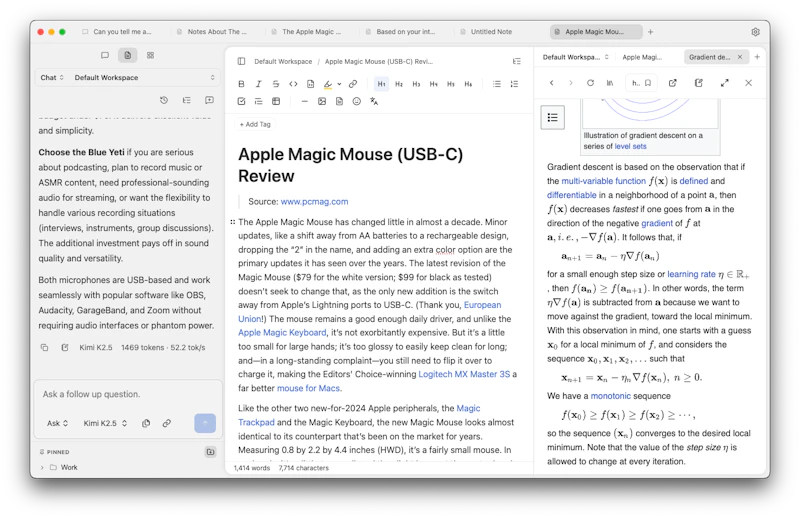The width and height of the screenshot is (800, 518).
Task: Send the follow up message
Action: [205, 423]
